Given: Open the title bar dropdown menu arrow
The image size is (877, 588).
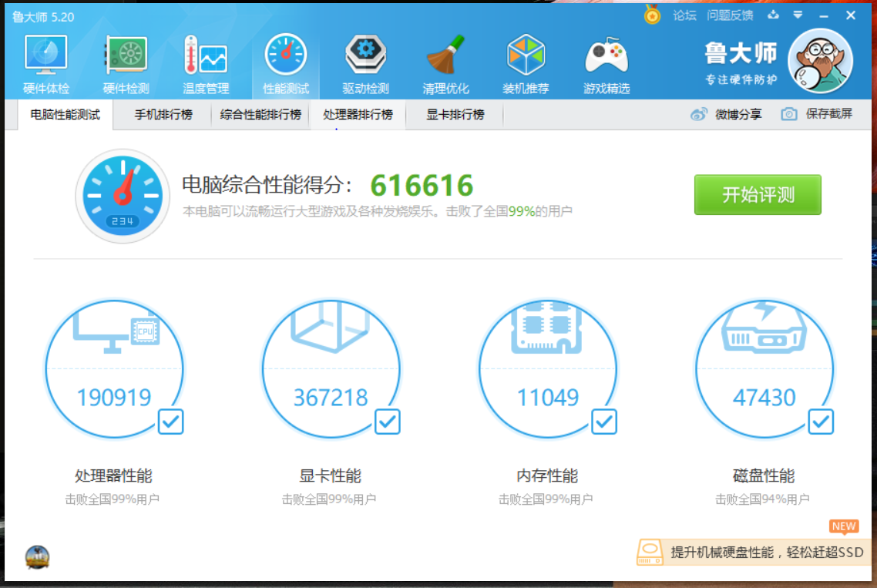Looking at the screenshot, I should point(798,15).
